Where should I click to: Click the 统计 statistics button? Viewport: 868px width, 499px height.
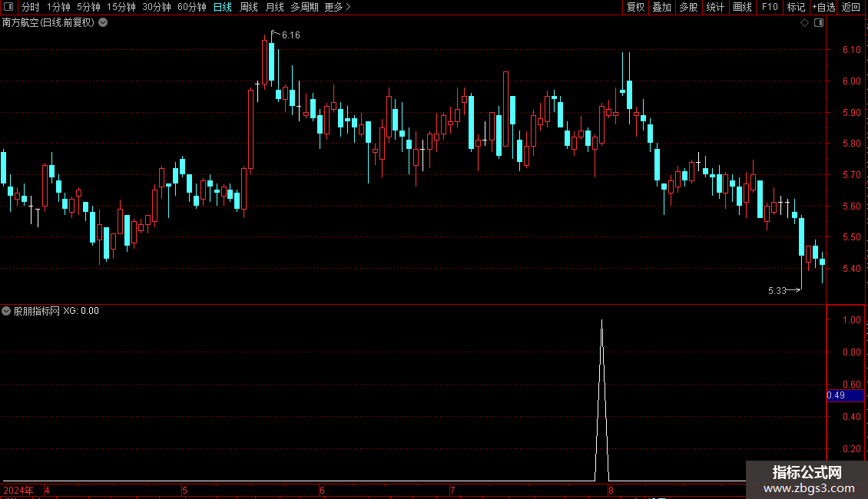click(x=715, y=7)
